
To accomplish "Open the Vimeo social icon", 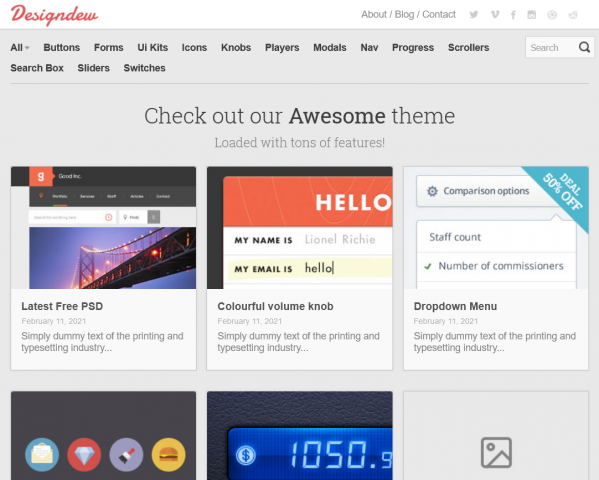I will 495,15.
